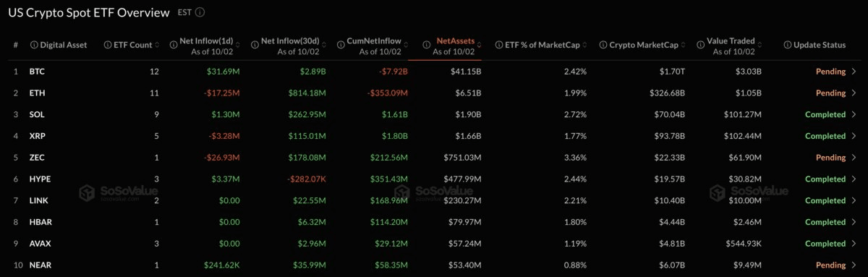Viewport: 868px width, 277px height.
Task: Click the info icon before Update Status
Action: [x=787, y=45]
